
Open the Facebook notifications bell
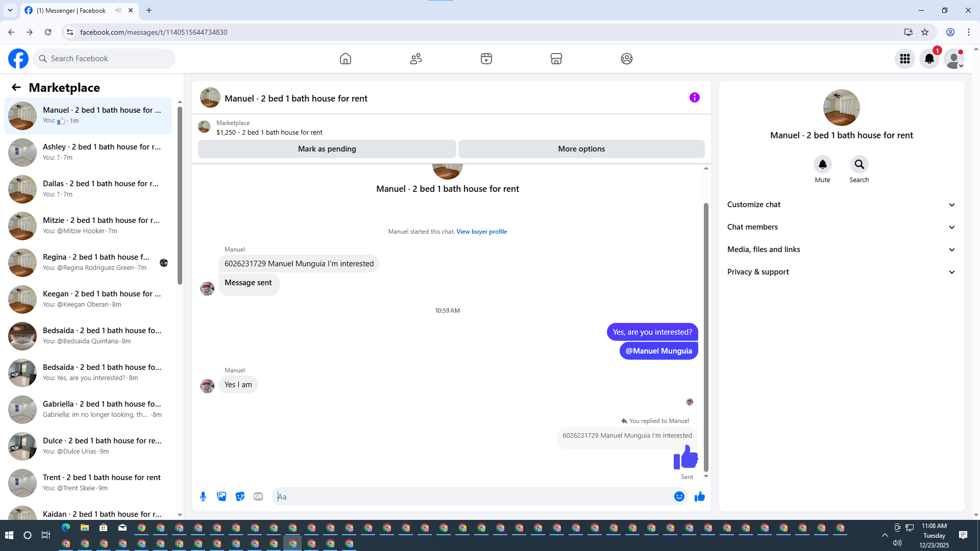929,59
